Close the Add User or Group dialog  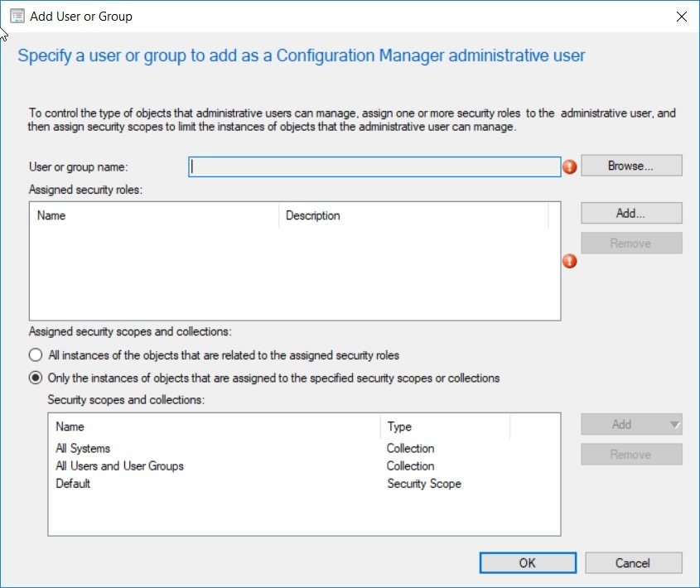[682, 17]
